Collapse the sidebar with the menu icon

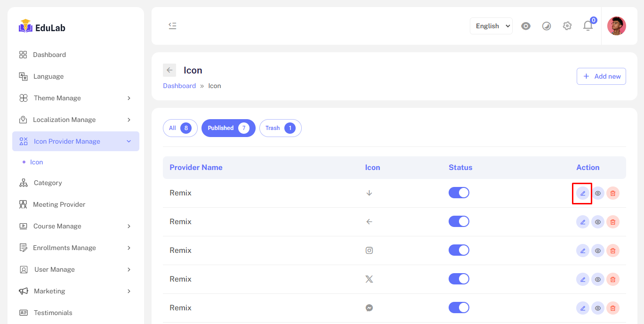[x=172, y=26]
